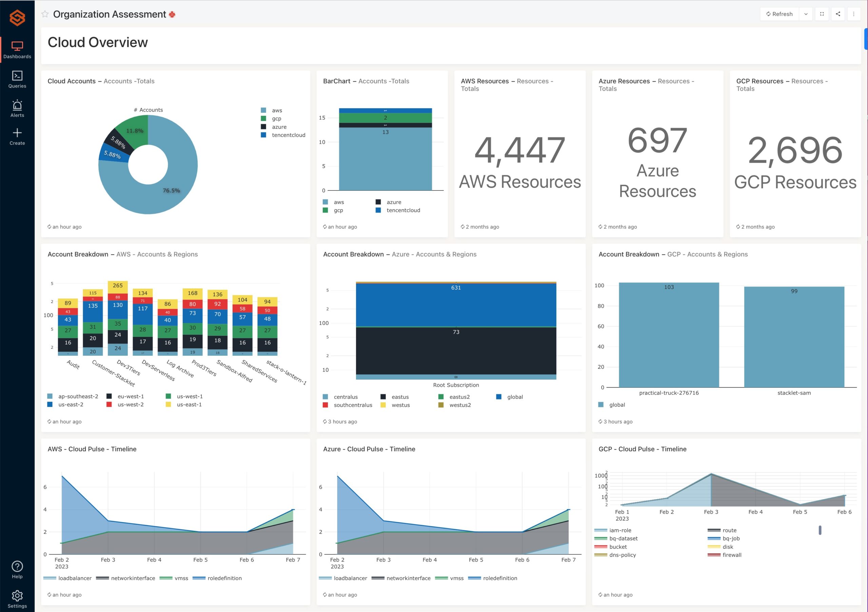Viewport: 868px width, 612px height.
Task: Enter fullscreen using the expand icon
Action: click(x=822, y=14)
